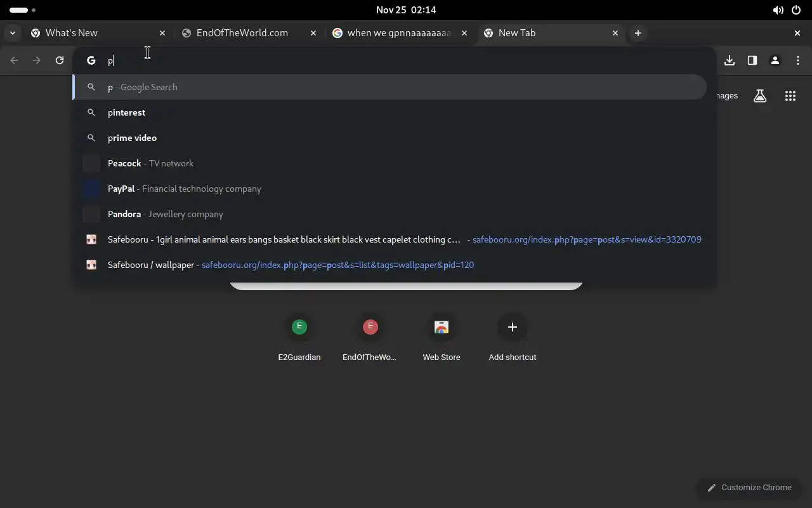Open the power menu icon
Screen dimensions: 812x508
tap(796, 10)
